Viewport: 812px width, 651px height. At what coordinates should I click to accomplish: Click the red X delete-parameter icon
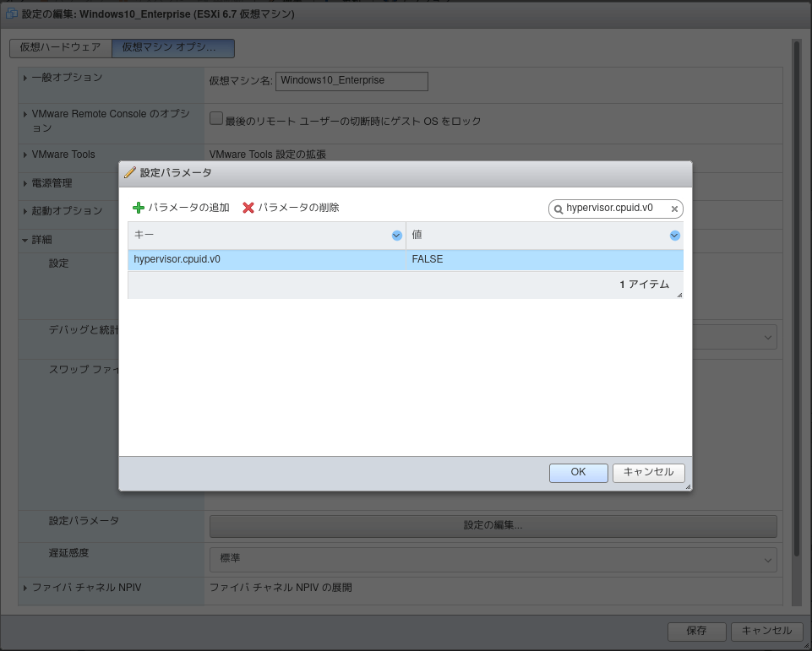coord(248,208)
